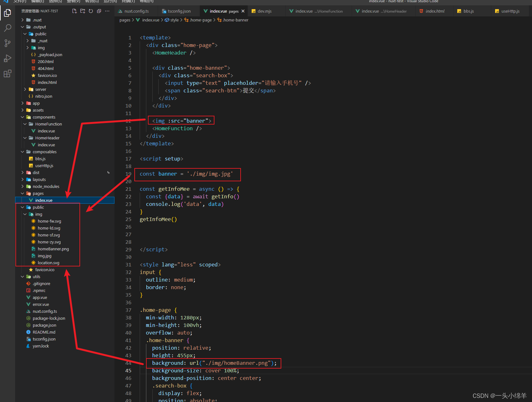Switch to bbs.js tab
This screenshot has width=532, height=402.
tap(468, 11)
